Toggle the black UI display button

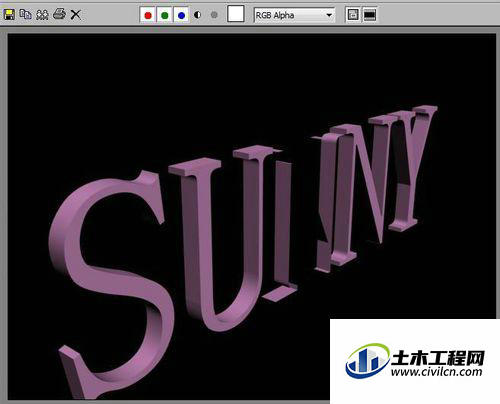370,15
